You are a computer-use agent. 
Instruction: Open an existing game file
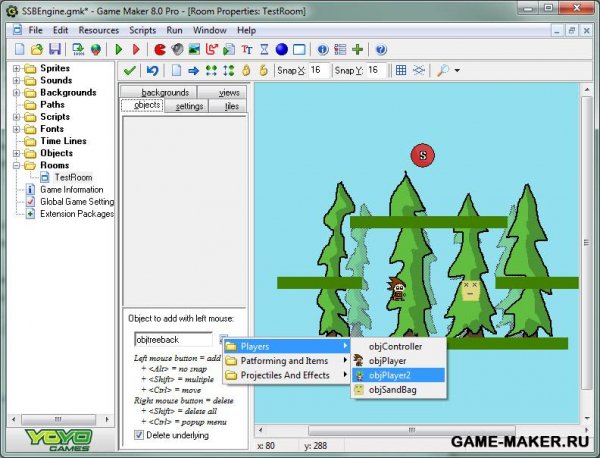[37, 49]
